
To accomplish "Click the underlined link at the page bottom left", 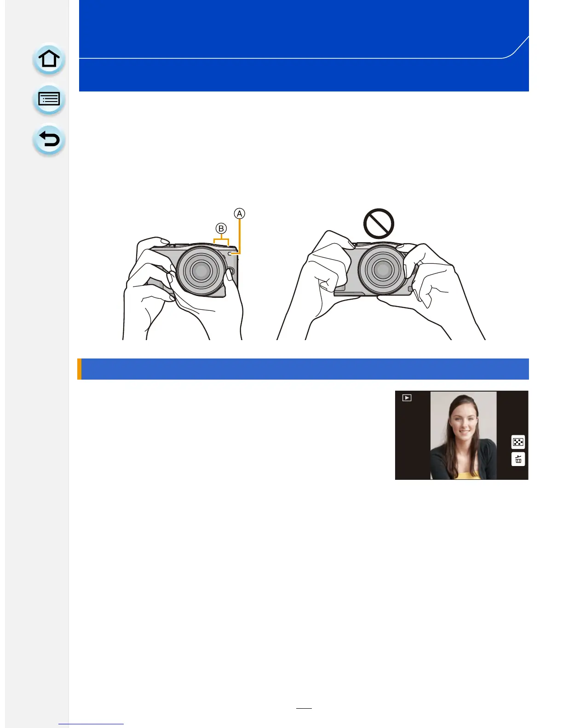I will (x=91, y=724).
